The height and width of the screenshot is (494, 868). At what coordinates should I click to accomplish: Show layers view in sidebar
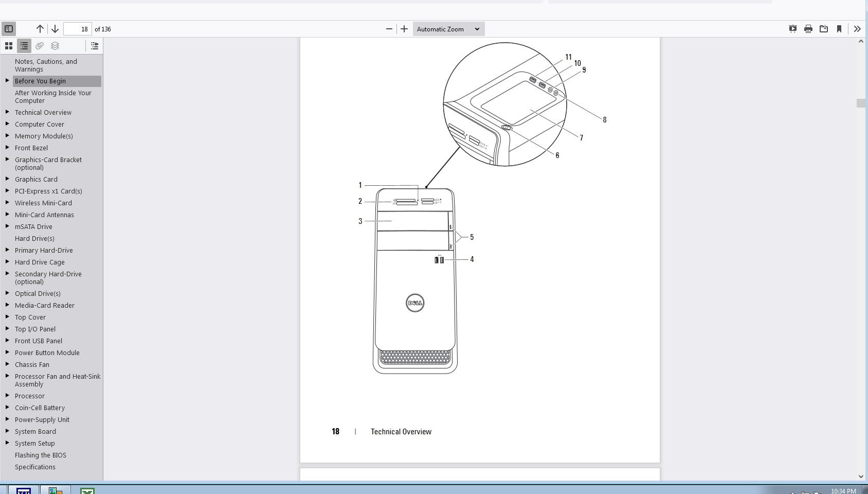[x=55, y=46]
